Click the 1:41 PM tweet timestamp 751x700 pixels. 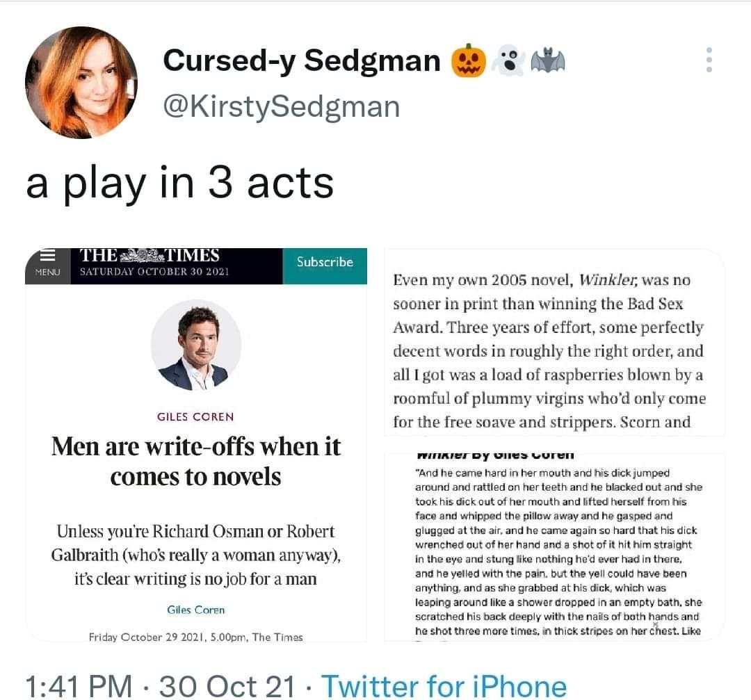pos(78,686)
